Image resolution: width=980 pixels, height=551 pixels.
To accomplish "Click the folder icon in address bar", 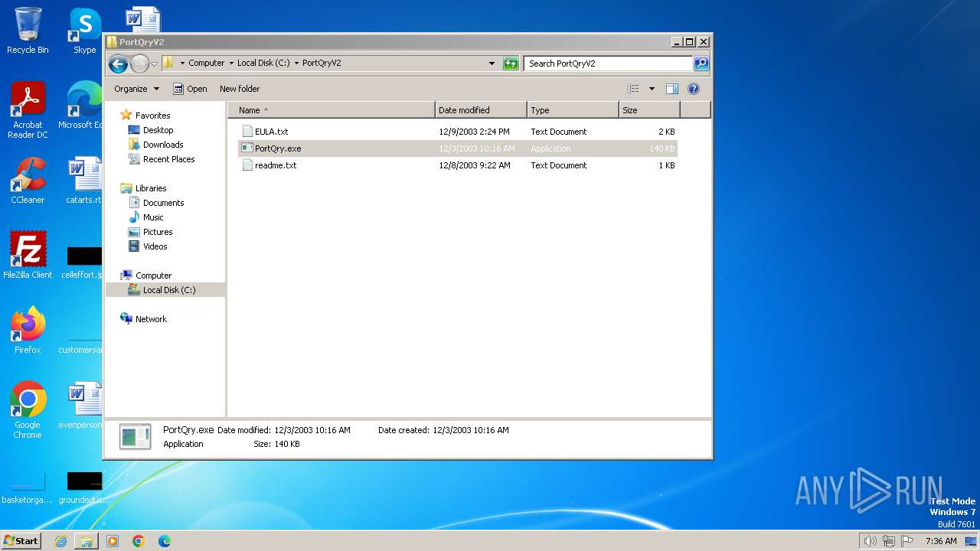I will (168, 64).
